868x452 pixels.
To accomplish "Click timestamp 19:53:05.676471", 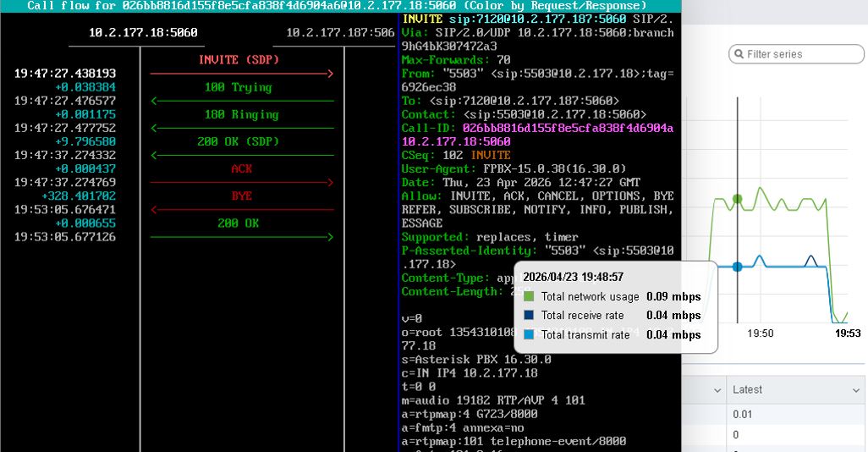I will (65, 209).
